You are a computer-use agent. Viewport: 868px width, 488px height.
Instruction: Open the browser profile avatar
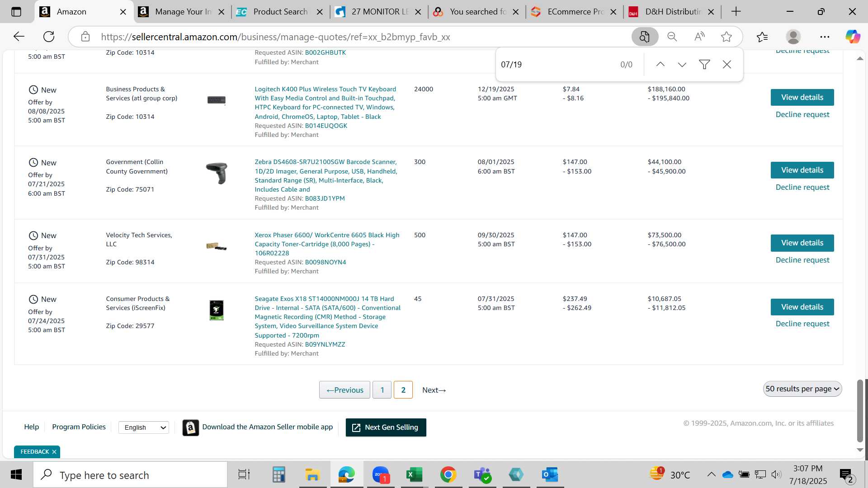793,37
